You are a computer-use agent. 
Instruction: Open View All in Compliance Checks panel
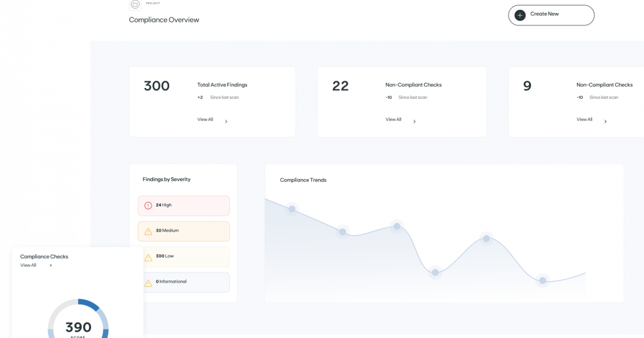coord(28,265)
